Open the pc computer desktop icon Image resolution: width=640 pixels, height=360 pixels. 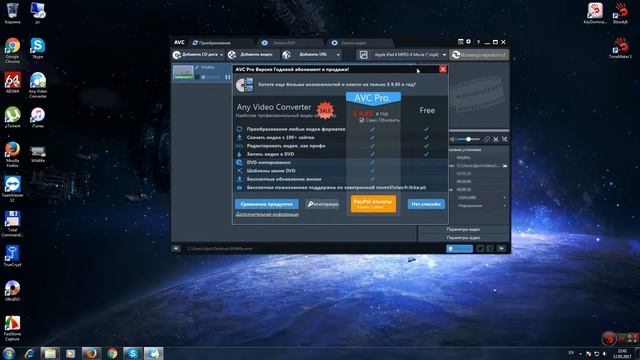click(x=38, y=13)
